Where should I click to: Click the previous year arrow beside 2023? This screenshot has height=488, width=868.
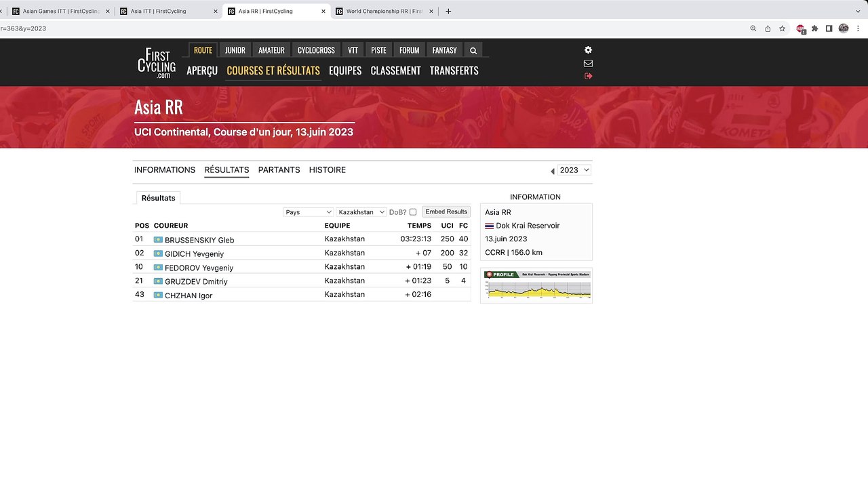click(x=552, y=171)
